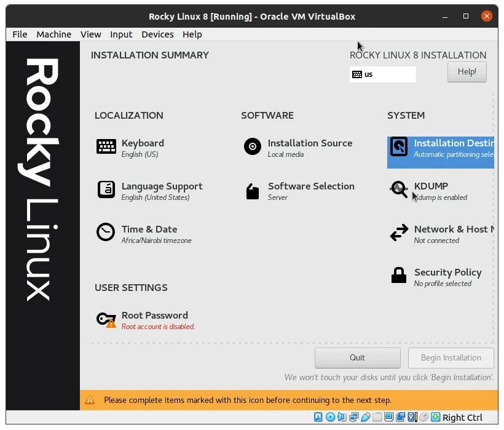This screenshot has height=430, width=504.
Task: Open the Input menu
Action: (x=121, y=34)
